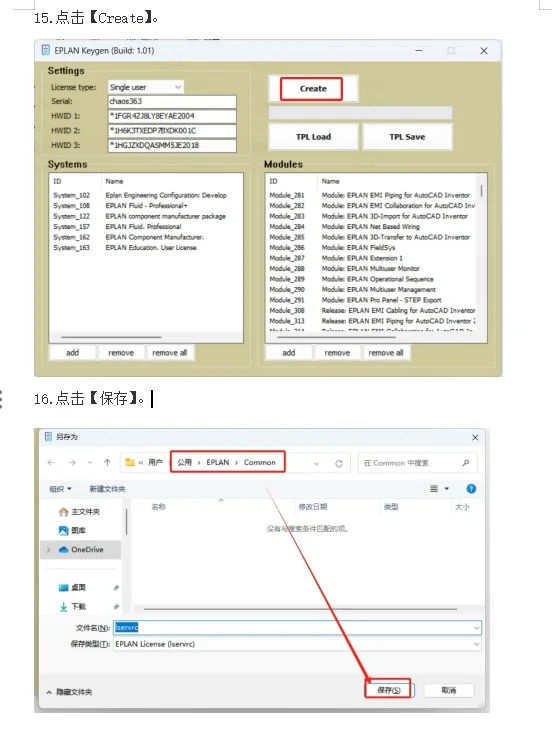Expand the OneDrive tree node
The height and width of the screenshot is (732, 552).
coord(49,550)
